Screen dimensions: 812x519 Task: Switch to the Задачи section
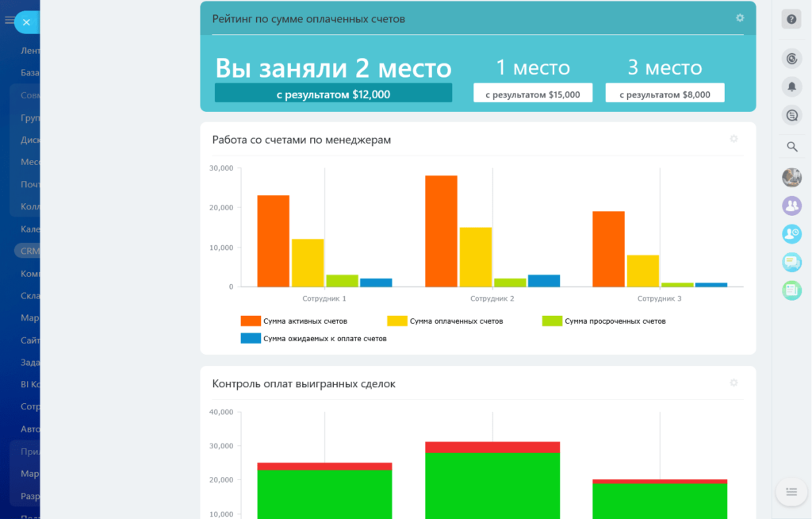22,362
